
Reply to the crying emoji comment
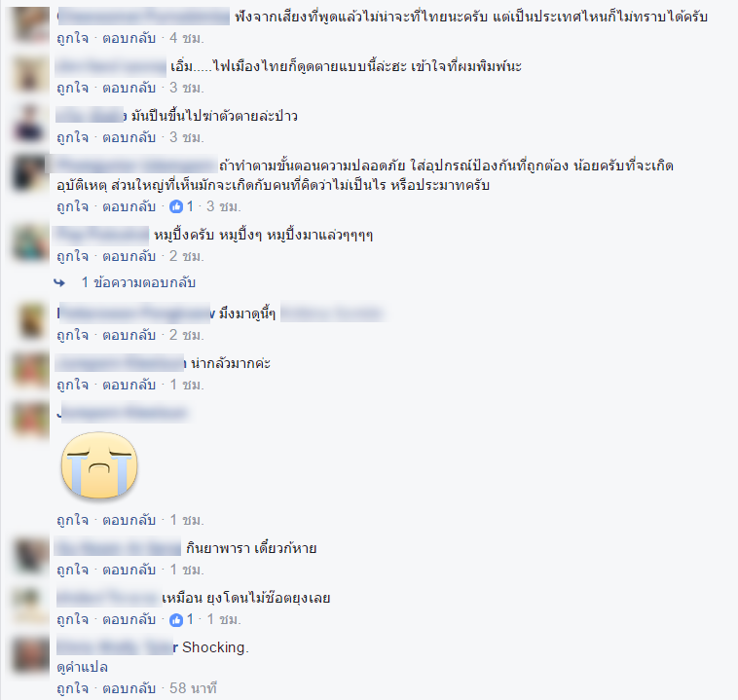129,520
